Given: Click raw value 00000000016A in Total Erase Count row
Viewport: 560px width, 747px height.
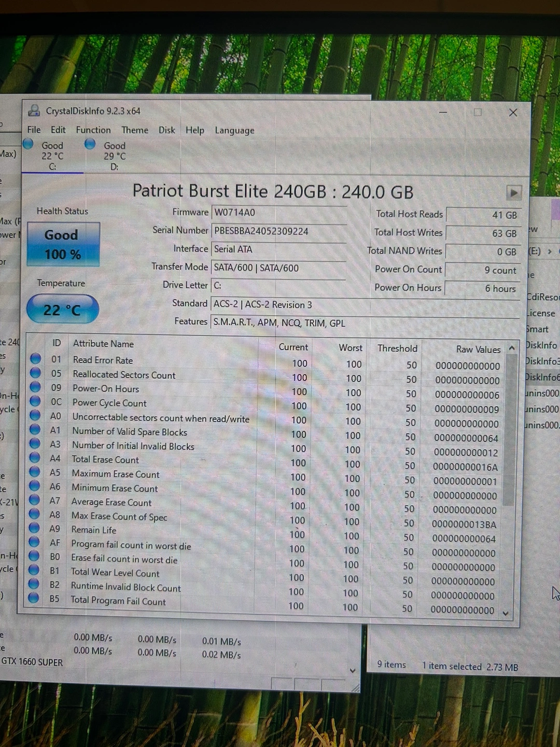Looking at the screenshot, I should (466, 467).
